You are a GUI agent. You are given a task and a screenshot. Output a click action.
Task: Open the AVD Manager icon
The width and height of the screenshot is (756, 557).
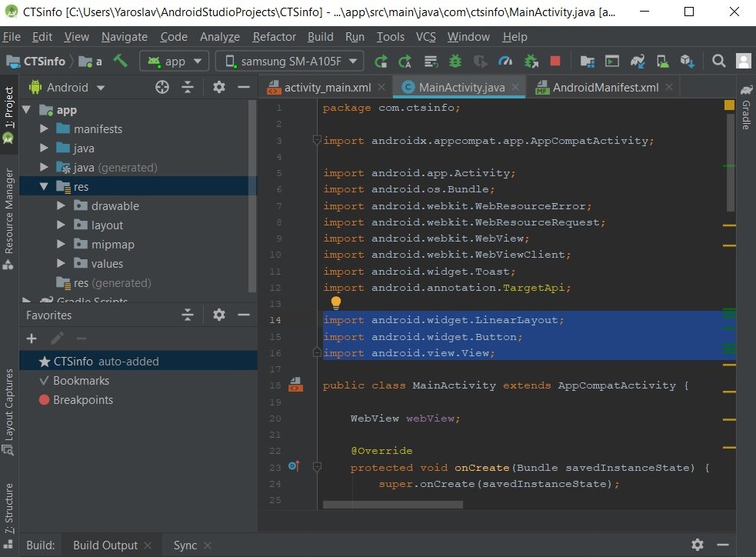[662, 62]
